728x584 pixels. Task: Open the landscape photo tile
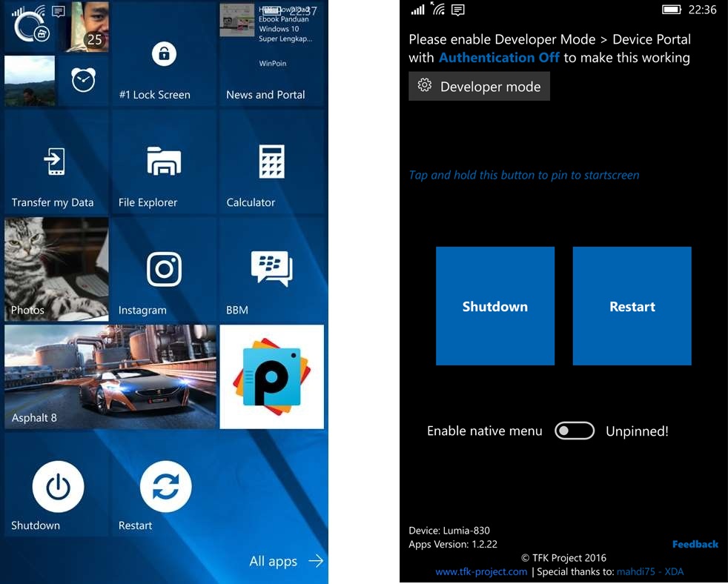[30, 81]
